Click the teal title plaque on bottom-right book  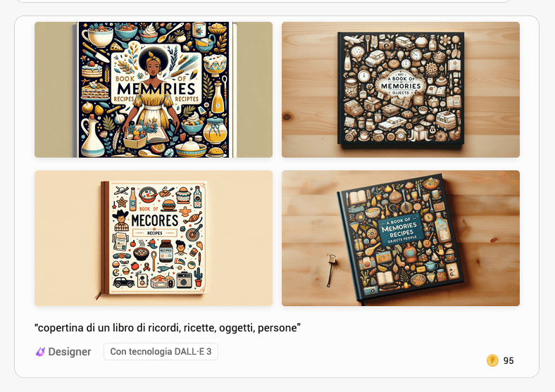pos(400,230)
